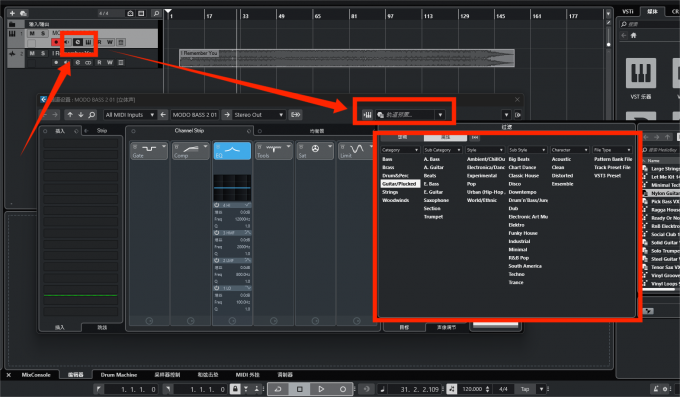
Task: Select active EQ module in channel strip
Action: pyautogui.click(x=232, y=151)
